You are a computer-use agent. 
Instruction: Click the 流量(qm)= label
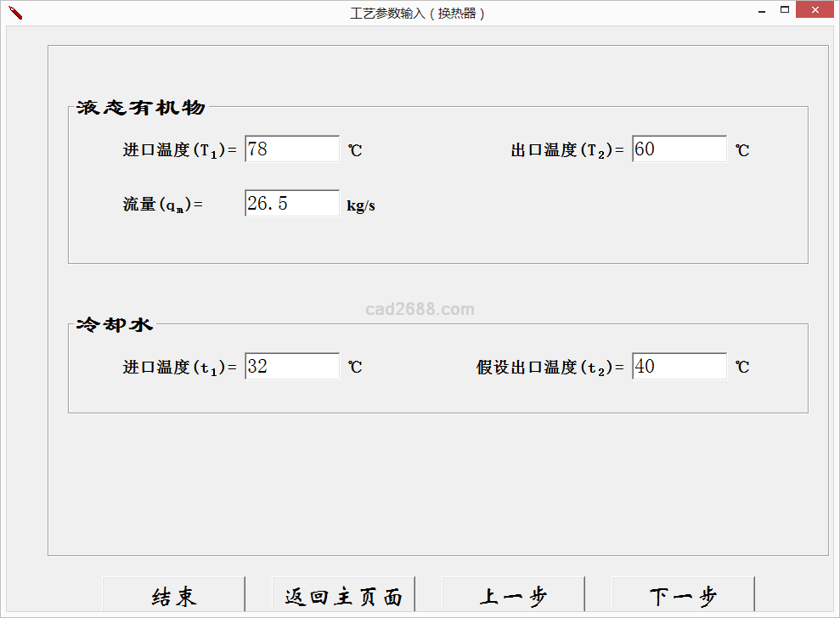click(163, 205)
